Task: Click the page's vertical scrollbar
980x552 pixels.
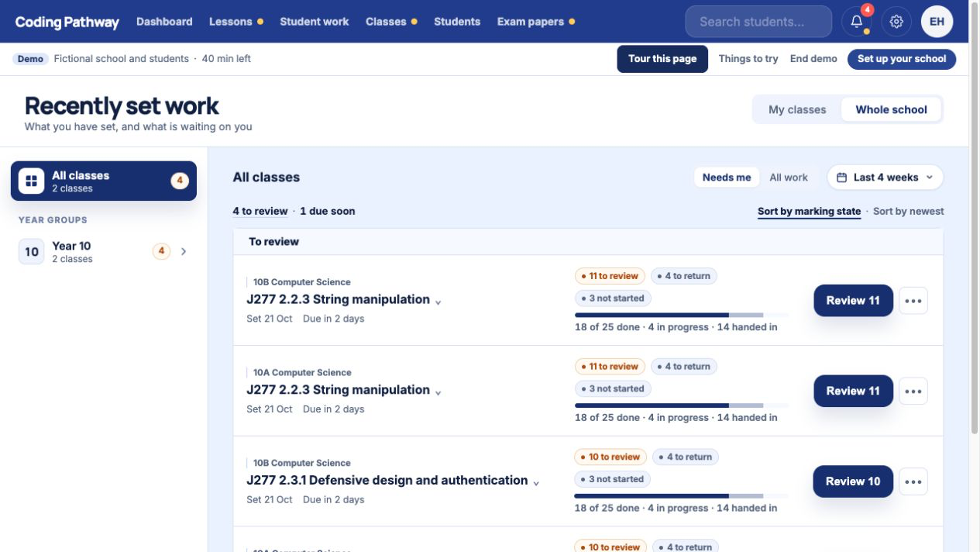Action: click(x=975, y=217)
